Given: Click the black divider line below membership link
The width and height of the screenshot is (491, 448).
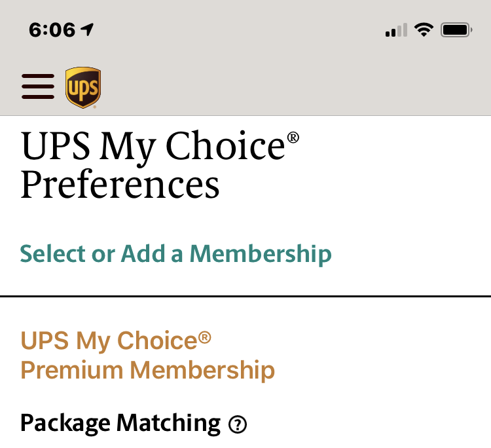Looking at the screenshot, I should coord(245,296).
